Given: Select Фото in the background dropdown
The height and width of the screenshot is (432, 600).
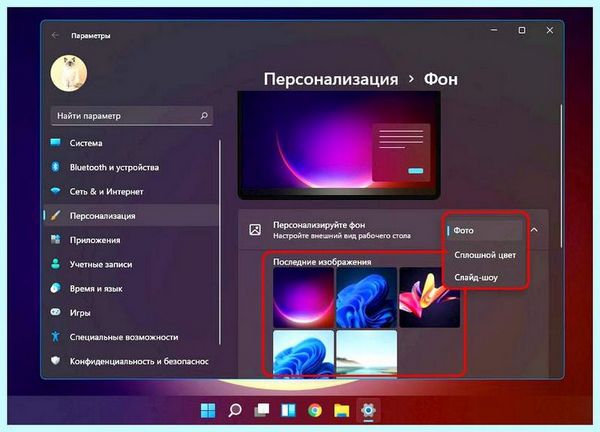Looking at the screenshot, I should pyautogui.click(x=484, y=230).
